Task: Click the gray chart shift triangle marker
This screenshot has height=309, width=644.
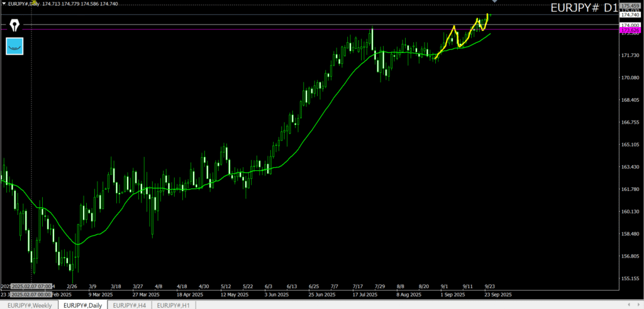Action: [x=494, y=2]
